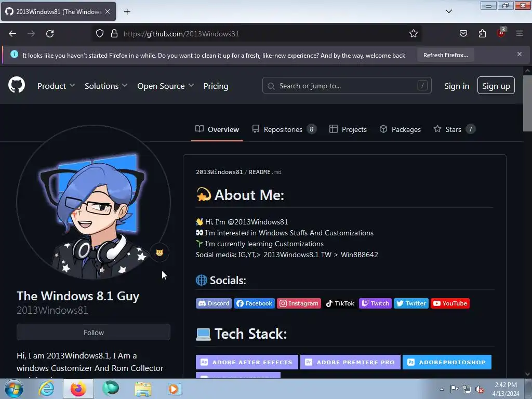The image size is (532, 399).
Task: Click the '@2013Windows81' greeting line
Action: 242,222
